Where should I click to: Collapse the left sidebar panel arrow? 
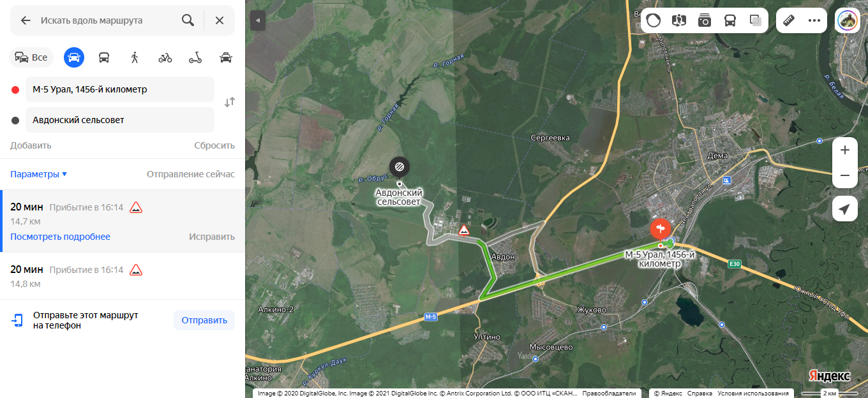click(x=257, y=20)
